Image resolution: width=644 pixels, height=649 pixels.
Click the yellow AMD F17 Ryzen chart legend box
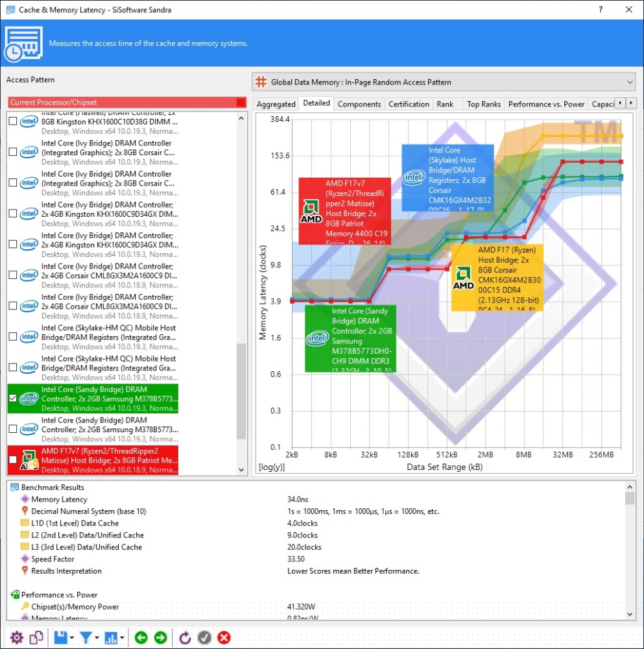click(x=497, y=277)
